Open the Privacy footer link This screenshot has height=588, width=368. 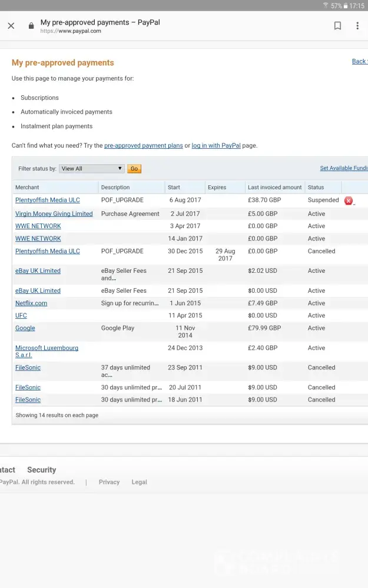pyautogui.click(x=109, y=482)
